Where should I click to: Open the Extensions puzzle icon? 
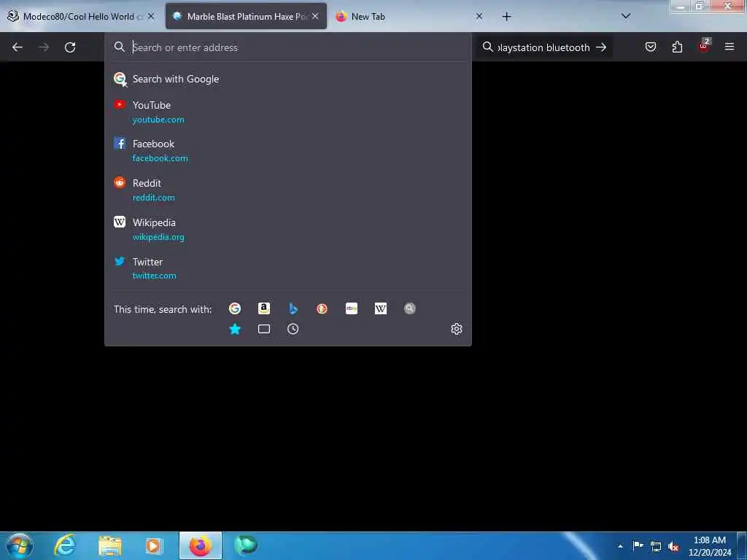[x=677, y=47]
